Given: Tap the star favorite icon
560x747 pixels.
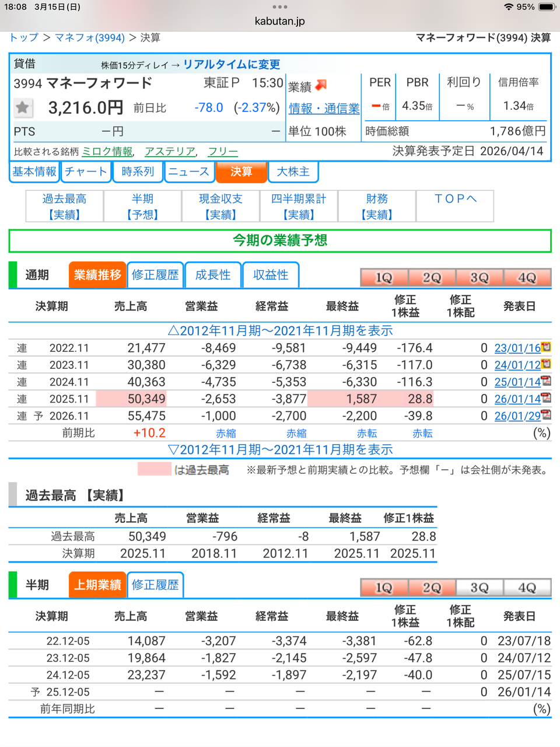Looking at the screenshot, I should pyautogui.click(x=22, y=108).
